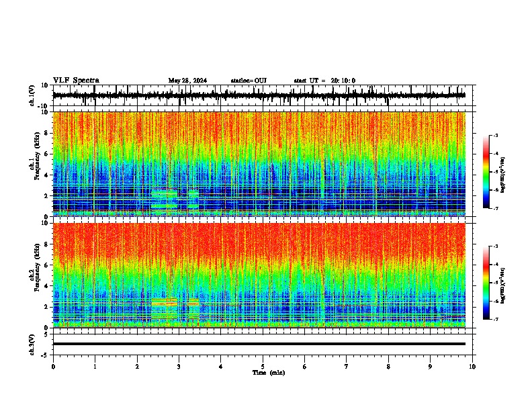This screenshot has width=532, height=411.
Task: Click the time axis tick label '5'
Action: click(263, 367)
